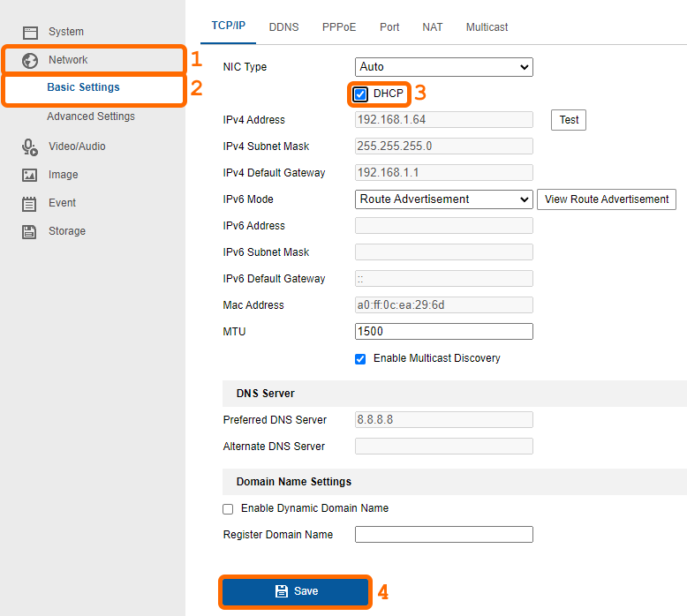
Task: Toggle the DHCP checkbox
Action: point(360,94)
